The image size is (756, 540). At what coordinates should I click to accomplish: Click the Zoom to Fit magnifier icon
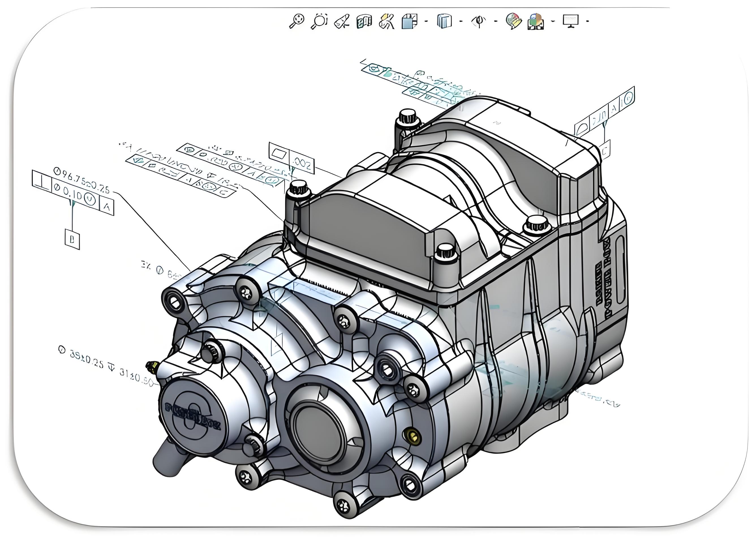pos(297,21)
